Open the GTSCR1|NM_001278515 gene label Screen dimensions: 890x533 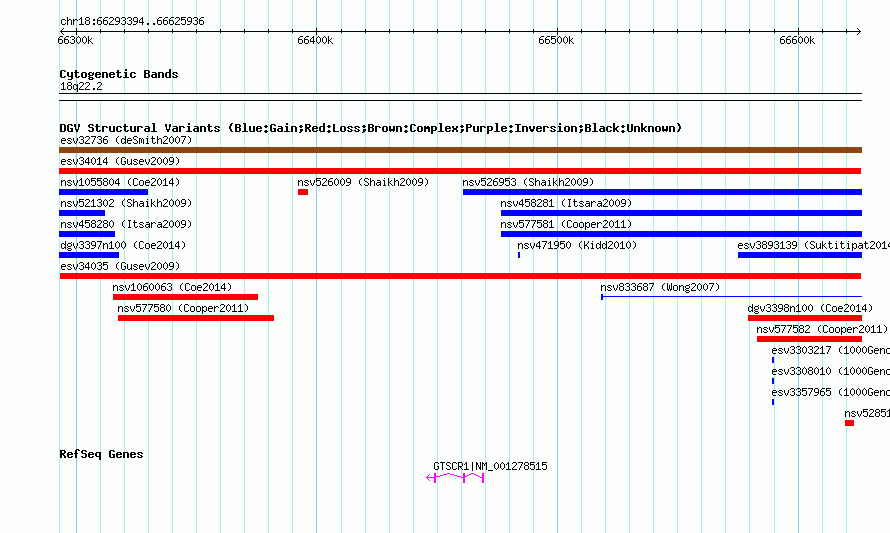pos(490,466)
